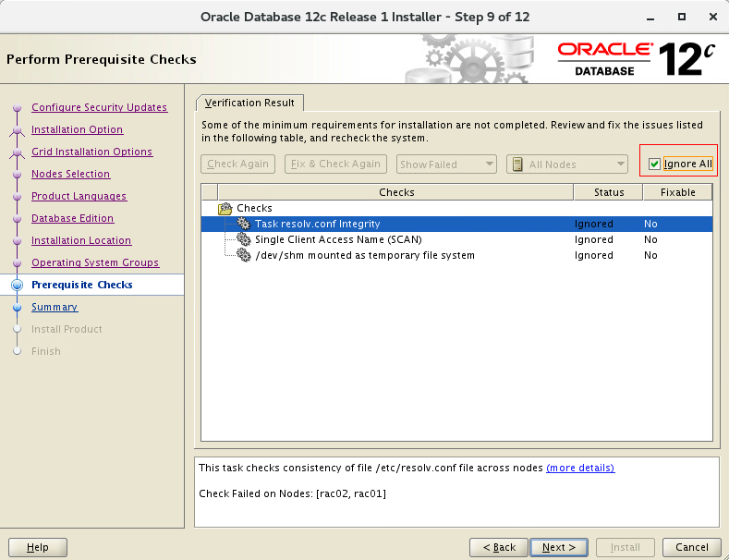
Task: Click the Fix & Check Again button
Action: point(335,164)
